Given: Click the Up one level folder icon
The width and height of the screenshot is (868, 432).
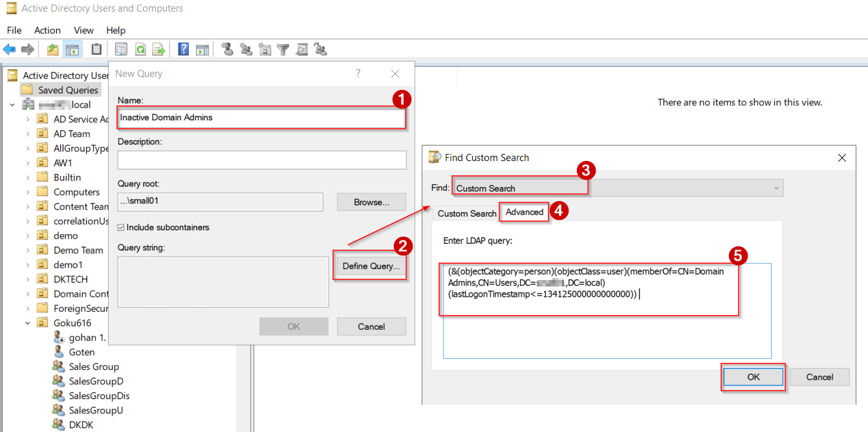Looking at the screenshot, I should [53, 49].
